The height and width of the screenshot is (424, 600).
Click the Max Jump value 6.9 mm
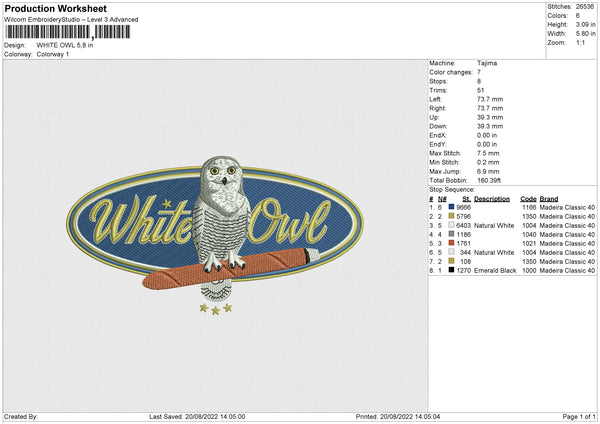(x=488, y=171)
